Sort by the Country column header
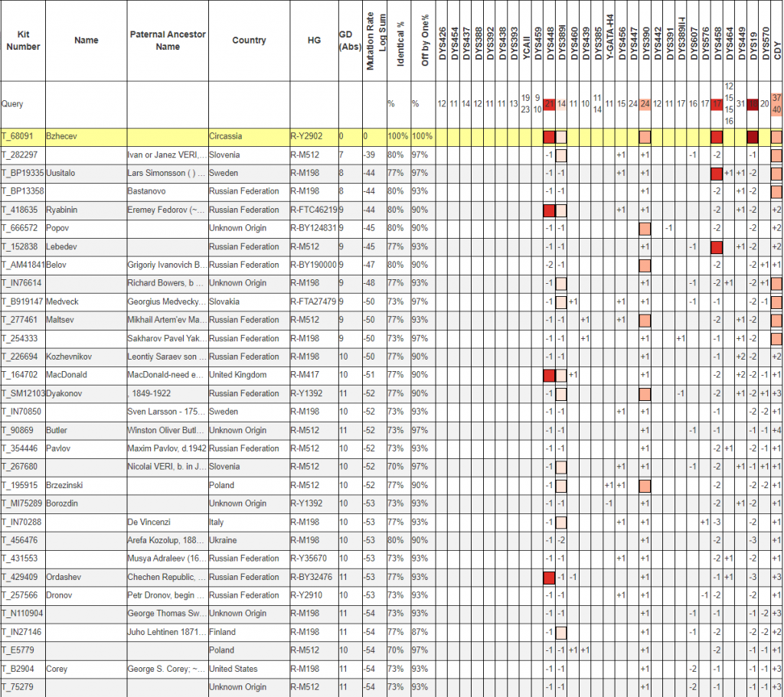 (249, 41)
